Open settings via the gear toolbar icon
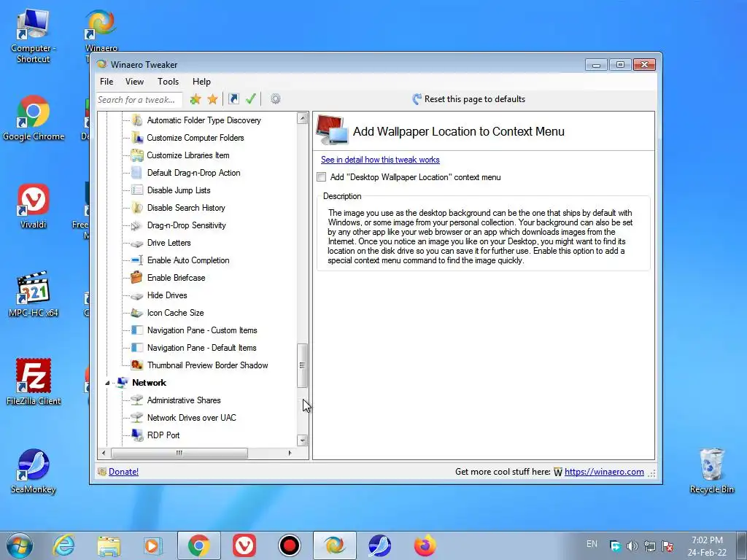Image resolution: width=747 pixels, height=560 pixels. (x=275, y=99)
